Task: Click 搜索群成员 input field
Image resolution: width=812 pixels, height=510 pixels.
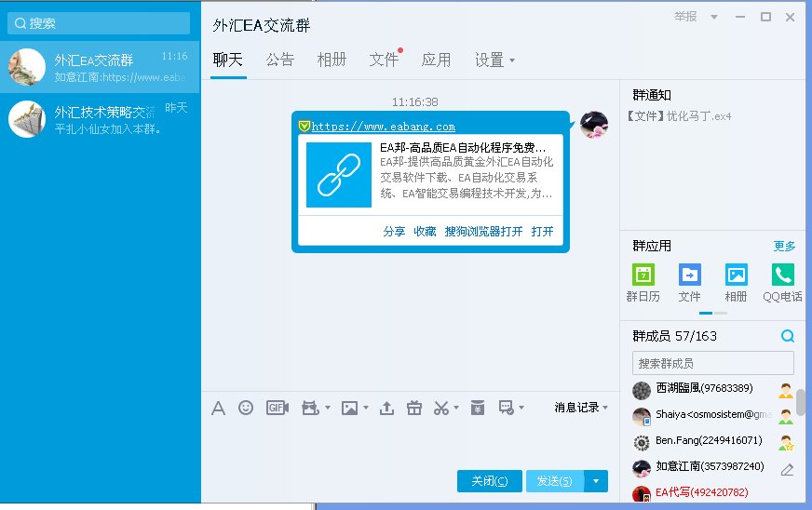Action: tap(712, 363)
